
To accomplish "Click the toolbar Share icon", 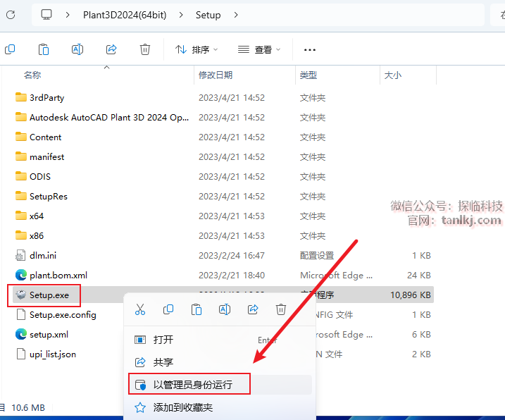I will (111, 49).
